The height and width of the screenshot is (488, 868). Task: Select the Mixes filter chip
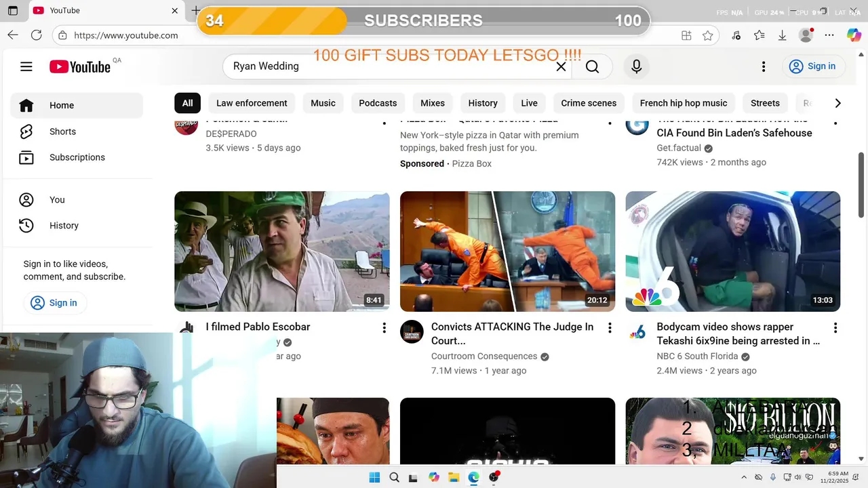point(433,103)
